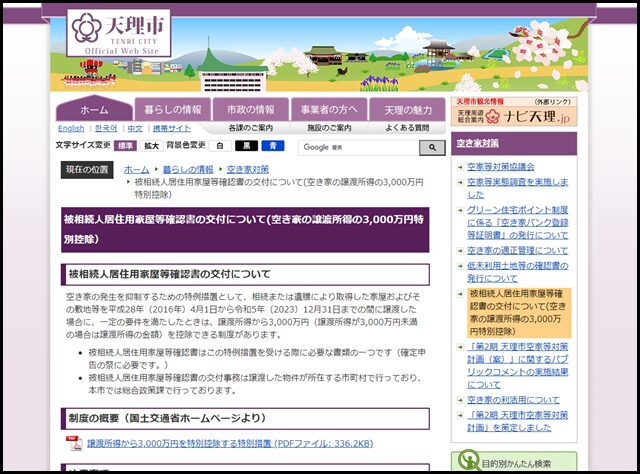Click the 目的別かんたん検索 button
This screenshot has width=640, height=474.
point(514,461)
